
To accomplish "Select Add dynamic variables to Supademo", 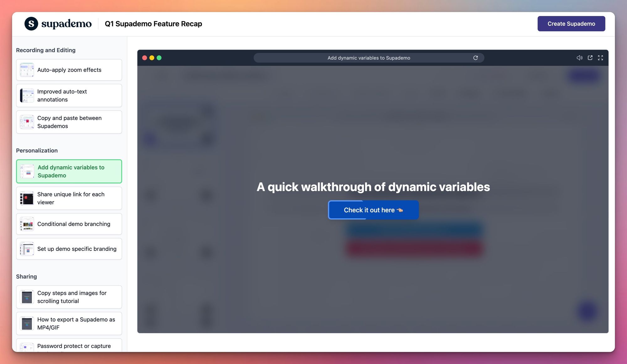I will [x=69, y=171].
